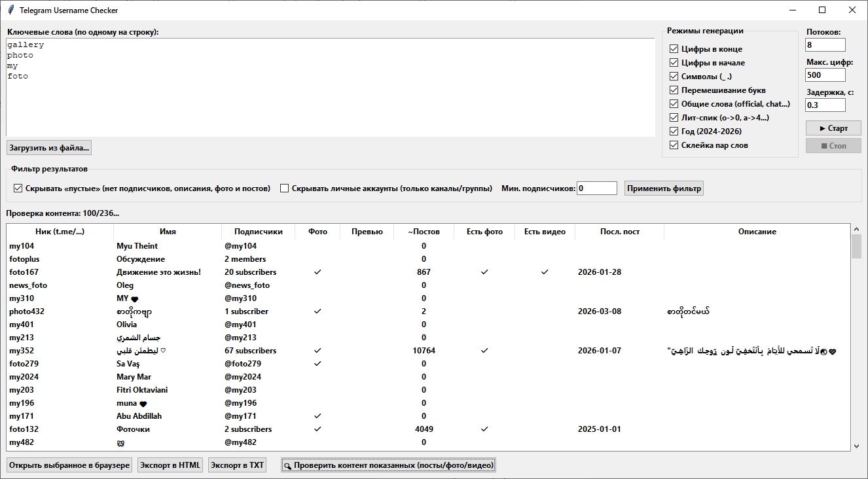Click "Проверить контент показанных" button
The width and height of the screenshot is (868, 479).
tap(389, 465)
